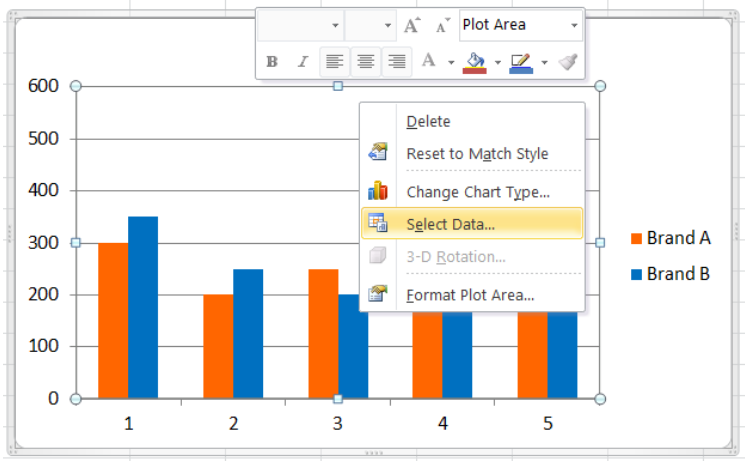Click category axis label 4
745x461 pixels.
pyautogui.click(x=443, y=423)
